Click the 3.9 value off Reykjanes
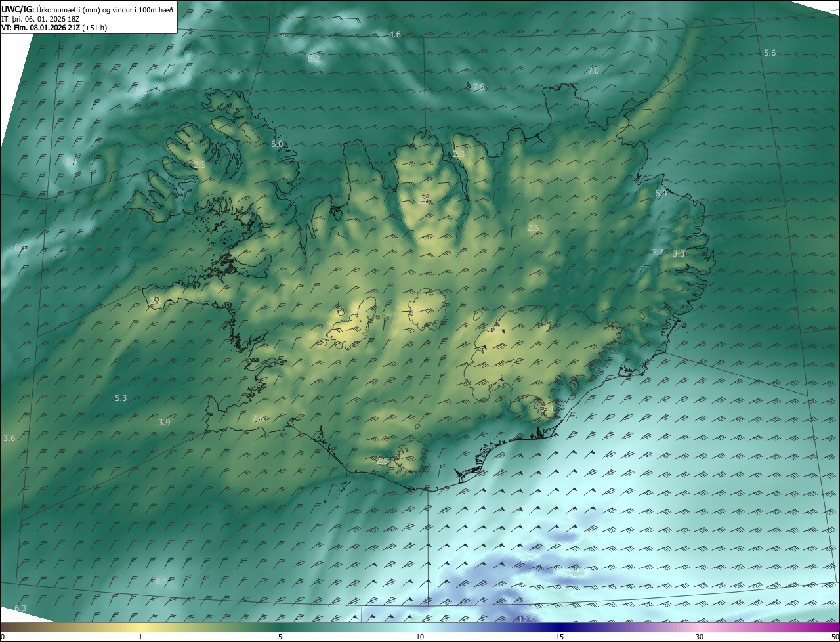 click(x=164, y=423)
